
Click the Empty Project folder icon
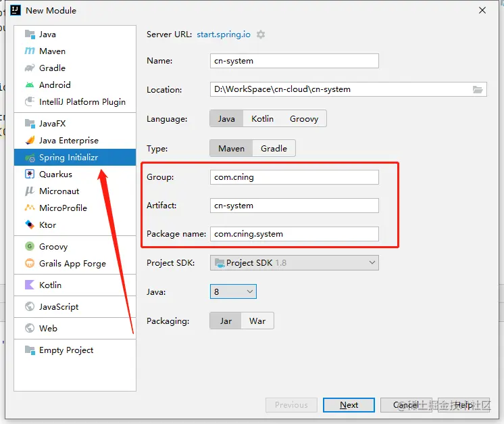tap(30, 350)
